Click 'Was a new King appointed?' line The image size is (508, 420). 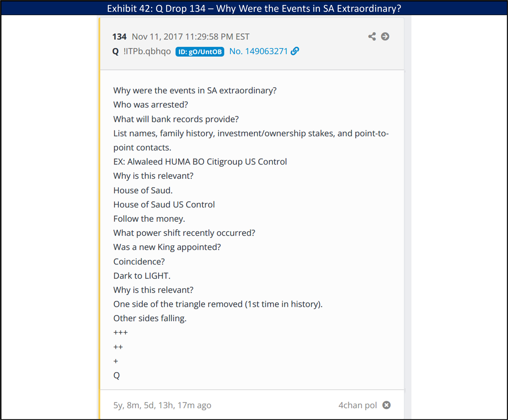(x=167, y=247)
